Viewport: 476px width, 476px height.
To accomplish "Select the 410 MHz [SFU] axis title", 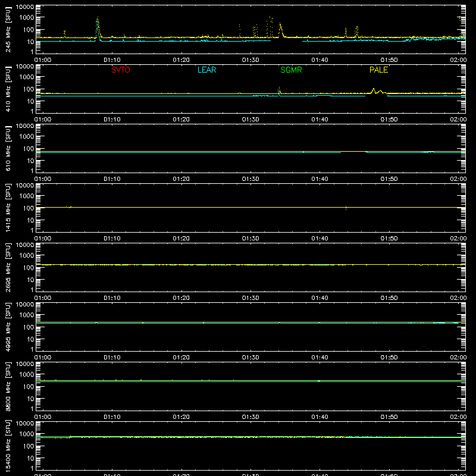I will coord(8,89).
